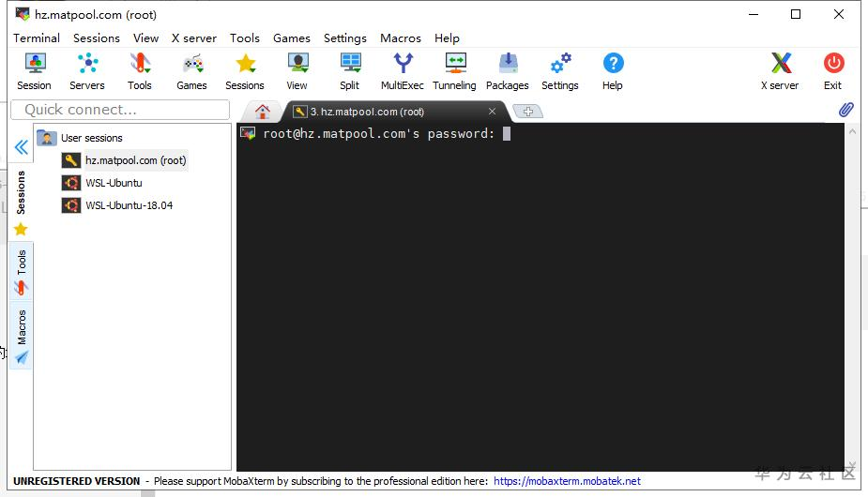
Task: Open the Session toolbar button
Action: [34, 72]
